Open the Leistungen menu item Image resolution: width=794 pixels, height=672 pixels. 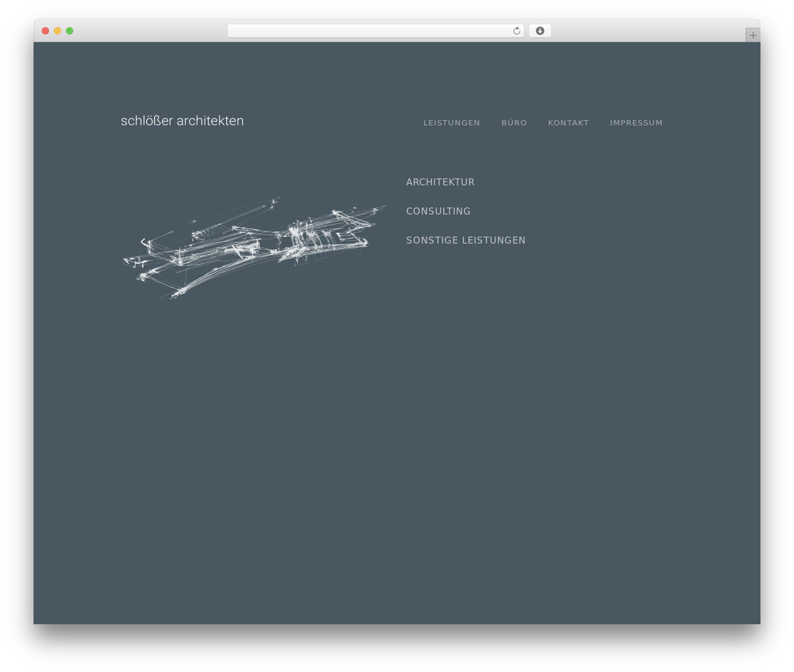pyautogui.click(x=452, y=123)
